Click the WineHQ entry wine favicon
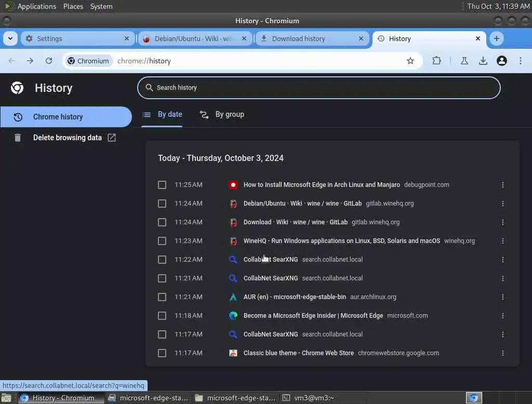 click(233, 241)
